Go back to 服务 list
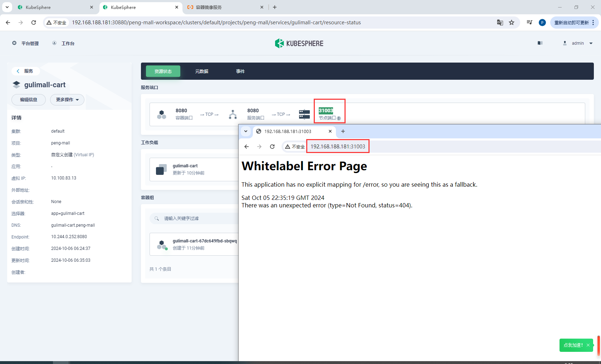601x364 pixels. [25, 71]
